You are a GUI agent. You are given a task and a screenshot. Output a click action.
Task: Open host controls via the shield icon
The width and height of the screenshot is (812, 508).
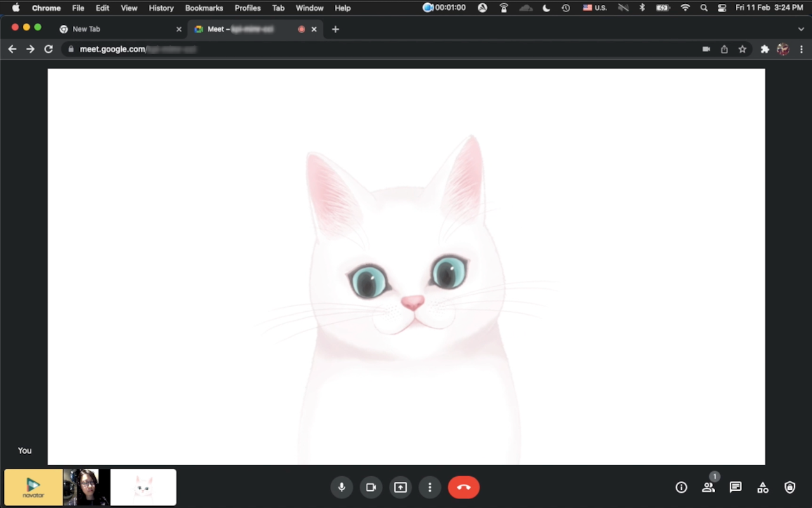click(789, 487)
